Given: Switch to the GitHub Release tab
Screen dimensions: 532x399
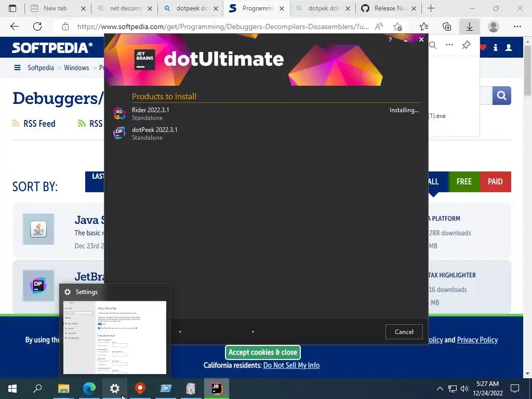Looking at the screenshot, I should (x=389, y=8).
